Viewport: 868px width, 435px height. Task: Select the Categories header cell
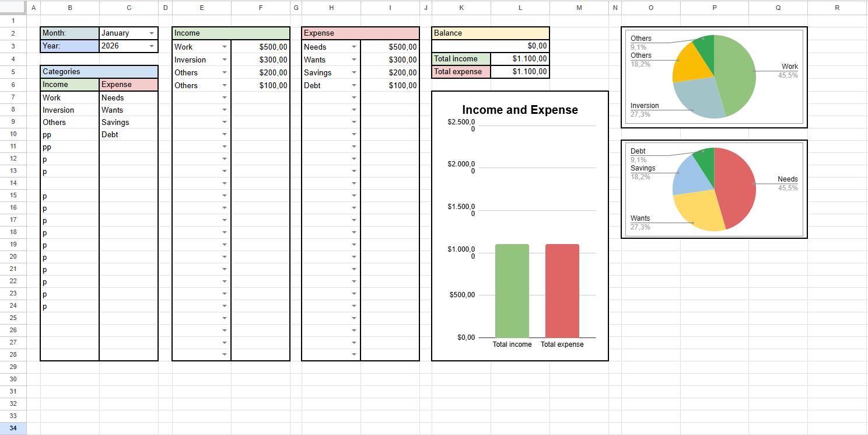click(x=99, y=72)
